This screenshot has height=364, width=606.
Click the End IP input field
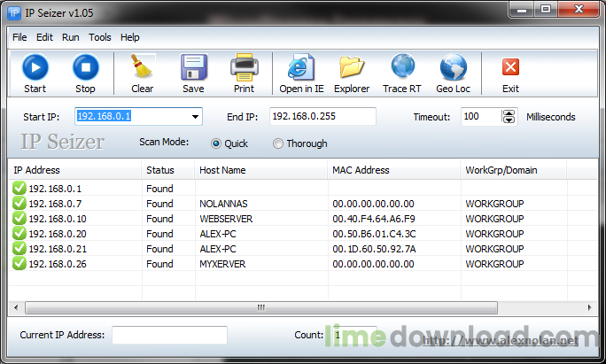tap(322, 117)
